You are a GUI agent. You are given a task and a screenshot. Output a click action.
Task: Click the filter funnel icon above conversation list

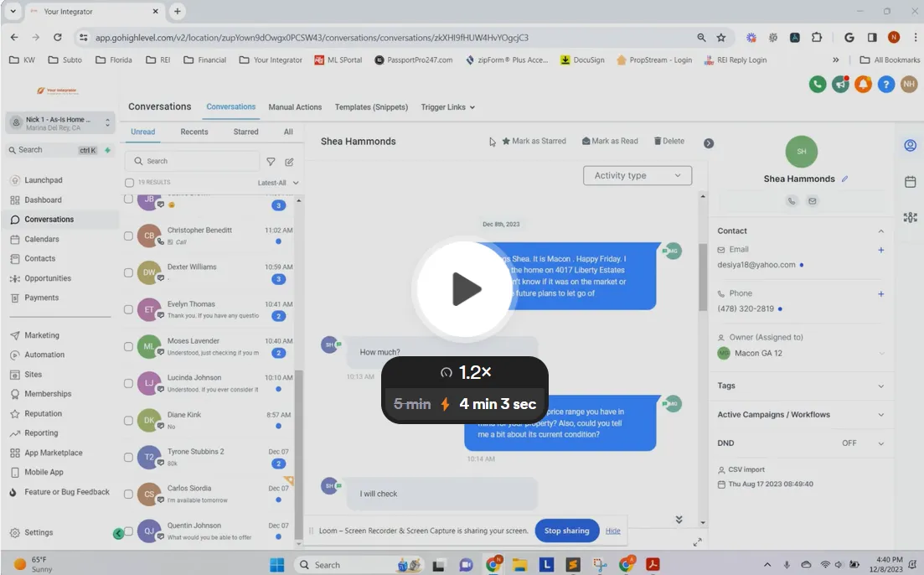[271, 162]
